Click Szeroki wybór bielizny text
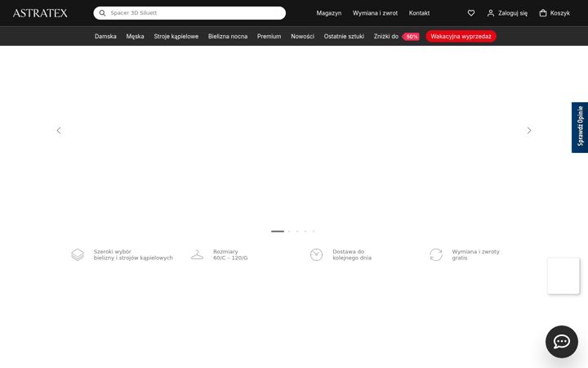The height and width of the screenshot is (368, 588). 133,254
